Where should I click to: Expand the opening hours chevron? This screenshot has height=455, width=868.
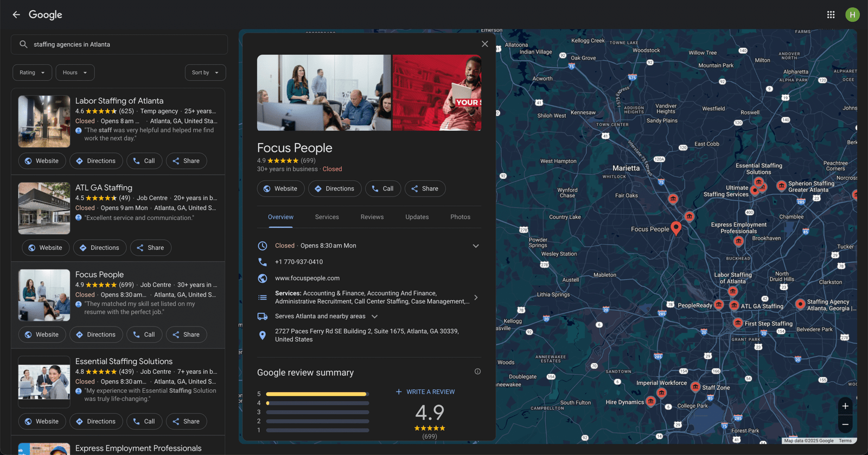pyautogui.click(x=476, y=246)
